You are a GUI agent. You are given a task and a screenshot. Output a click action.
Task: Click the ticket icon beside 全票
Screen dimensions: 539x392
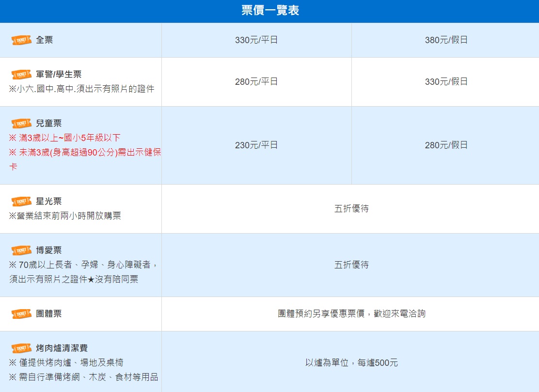click(20, 40)
